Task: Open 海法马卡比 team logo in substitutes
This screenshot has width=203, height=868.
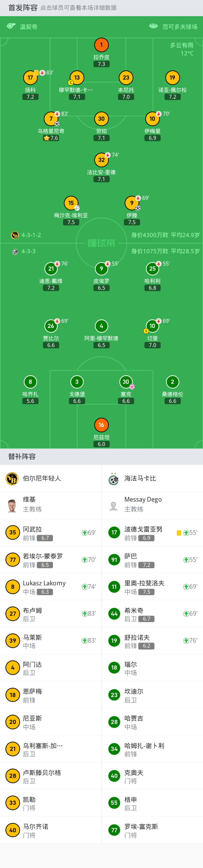Action: point(114,478)
